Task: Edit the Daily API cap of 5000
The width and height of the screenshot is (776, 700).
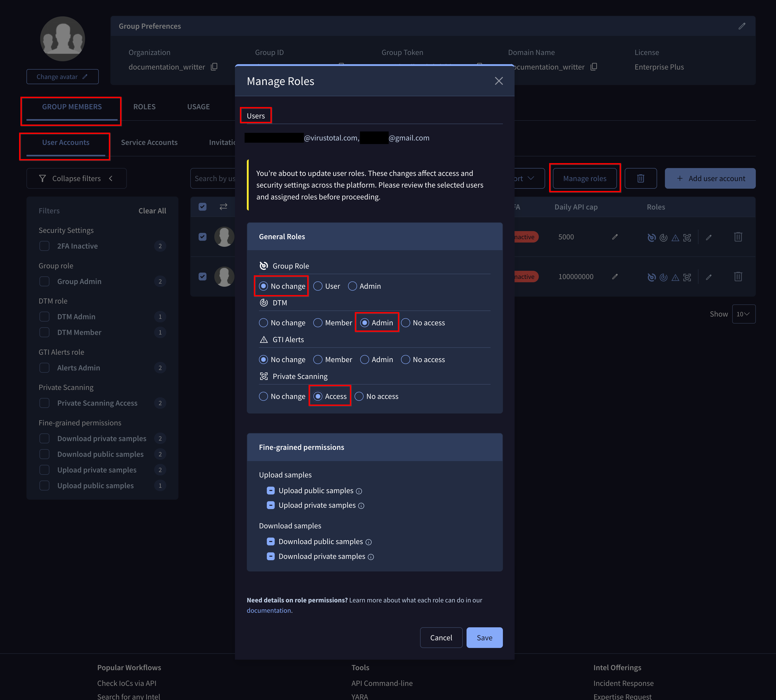Action: (615, 237)
